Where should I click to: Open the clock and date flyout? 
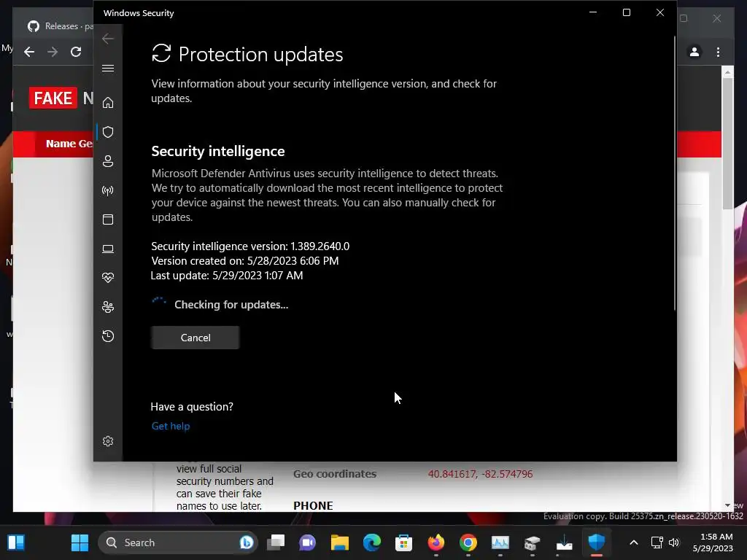(x=713, y=542)
